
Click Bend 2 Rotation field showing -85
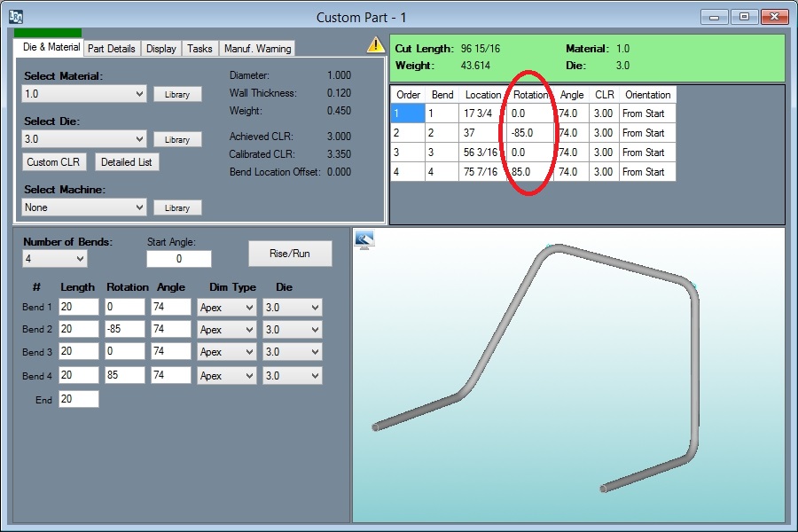tap(125, 329)
